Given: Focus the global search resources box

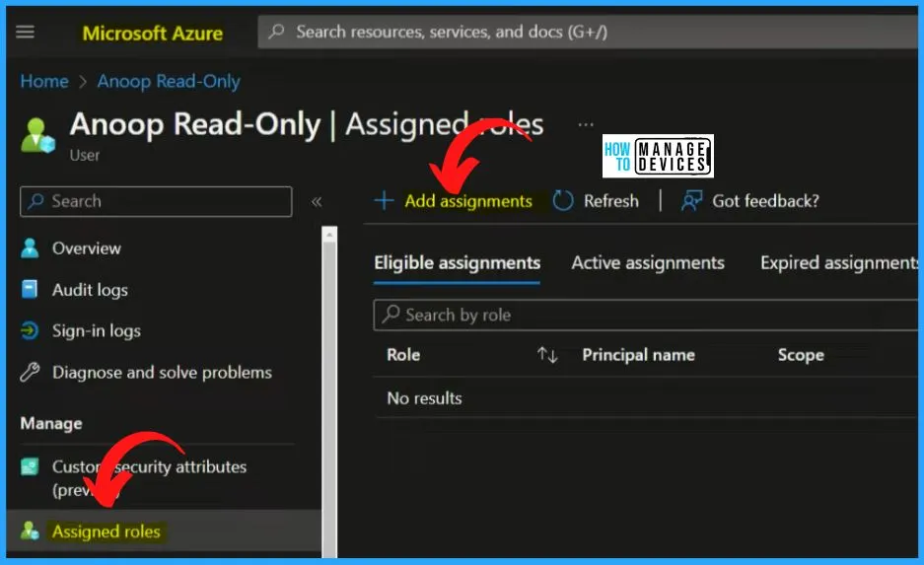Looking at the screenshot, I should tap(588, 32).
